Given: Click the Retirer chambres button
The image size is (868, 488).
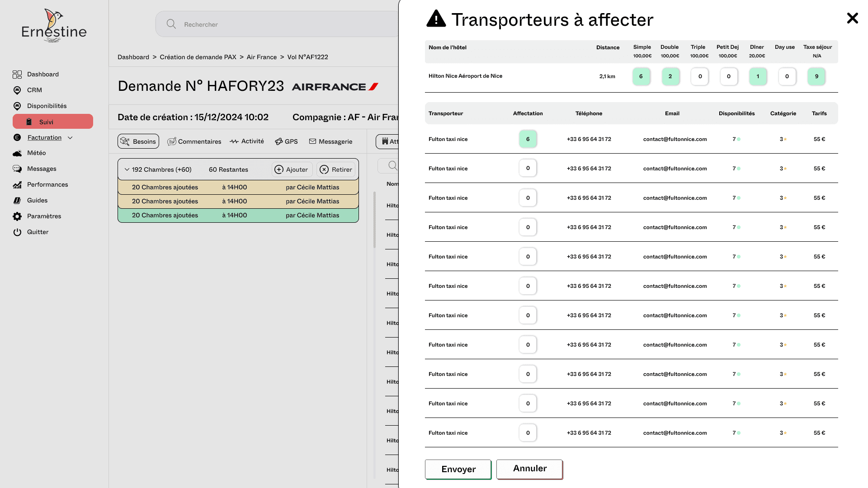Looking at the screenshot, I should (x=336, y=169).
